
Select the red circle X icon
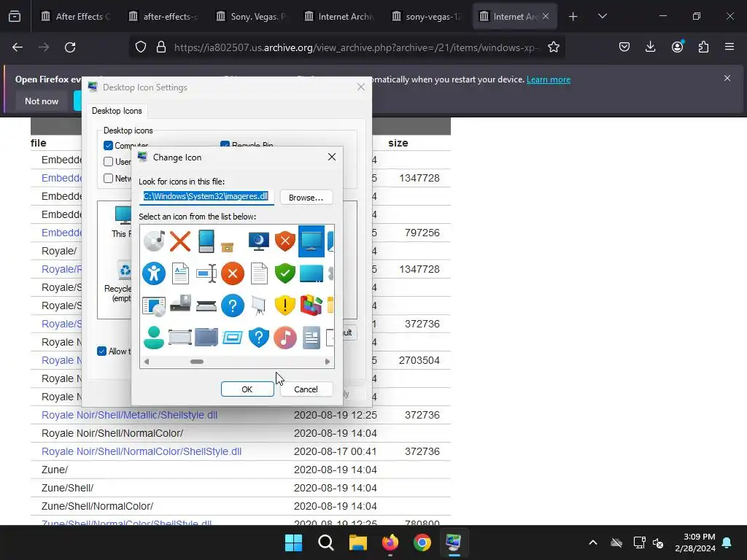click(x=233, y=273)
